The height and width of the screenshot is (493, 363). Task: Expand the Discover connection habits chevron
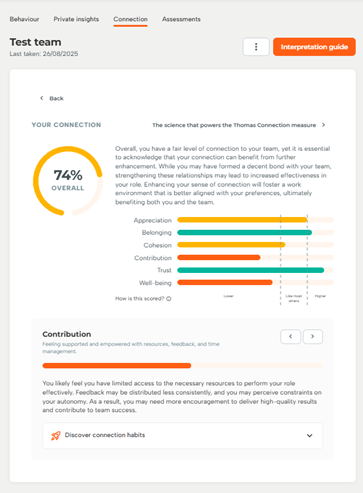click(x=309, y=436)
